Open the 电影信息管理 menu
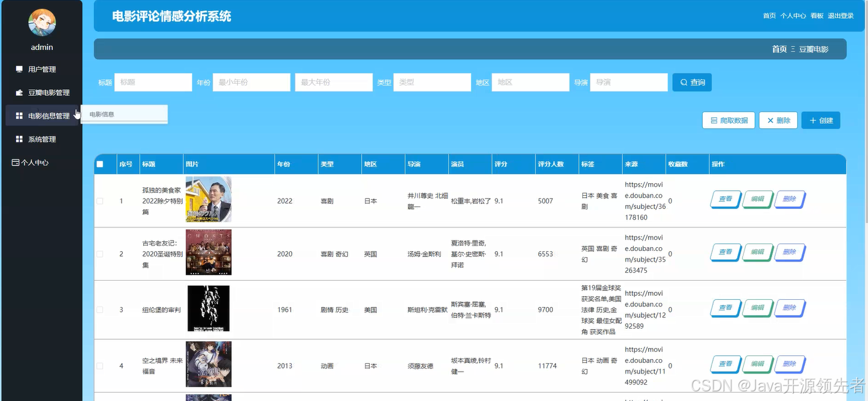 [42, 116]
